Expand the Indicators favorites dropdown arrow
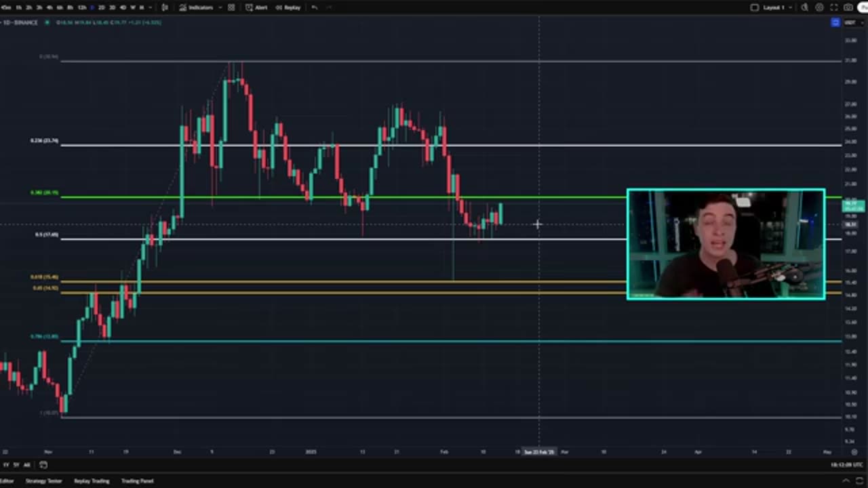Image resolution: width=868 pixels, height=488 pixels. (220, 7)
